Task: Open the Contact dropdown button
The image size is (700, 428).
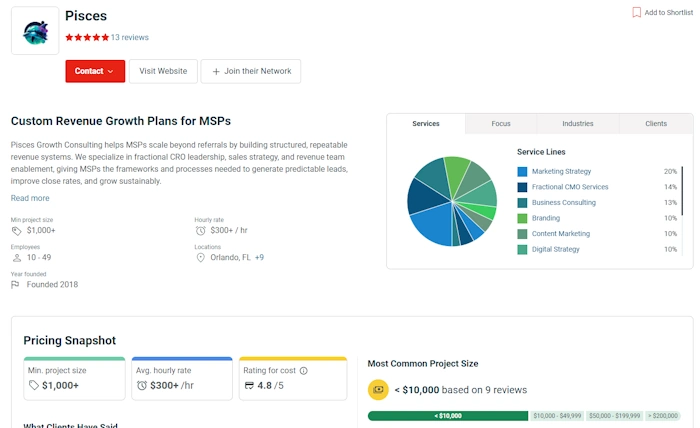Action: point(95,71)
